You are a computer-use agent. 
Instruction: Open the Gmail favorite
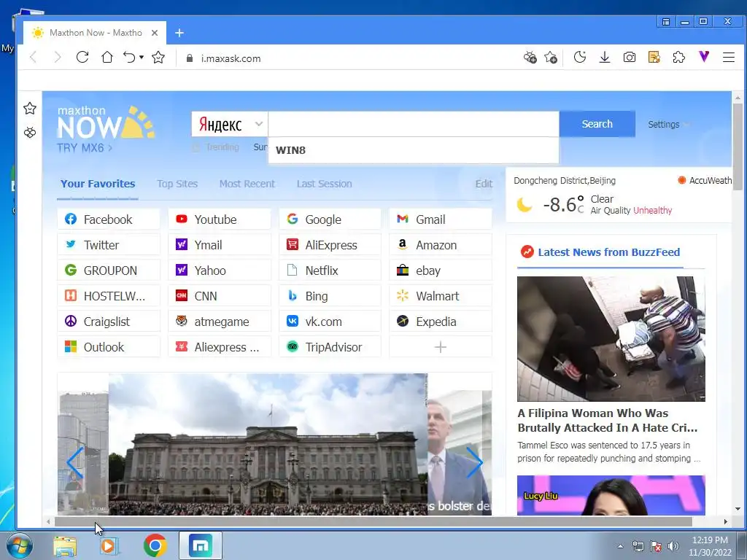click(441, 219)
